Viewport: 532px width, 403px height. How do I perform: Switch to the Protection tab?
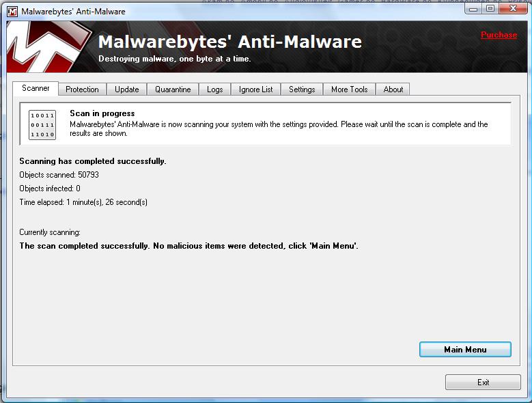(x=82, y=89)
